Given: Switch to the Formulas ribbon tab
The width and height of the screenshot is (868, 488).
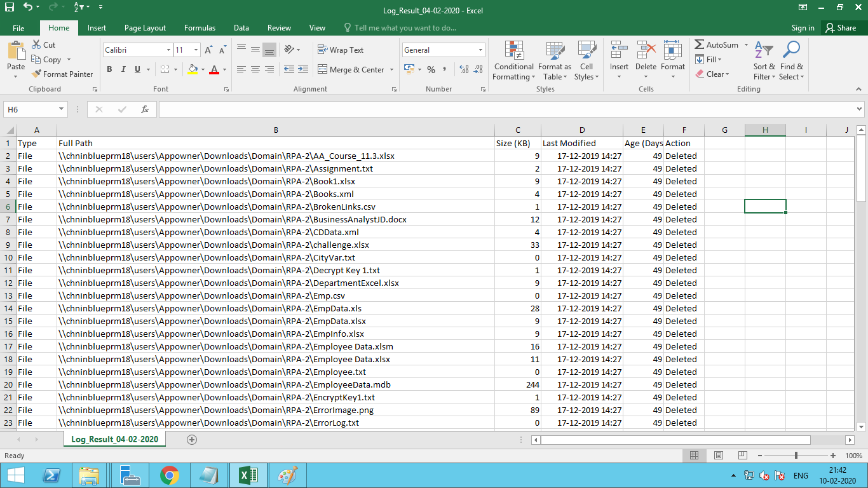Looking at the screenshot, I should click(200, 28).
